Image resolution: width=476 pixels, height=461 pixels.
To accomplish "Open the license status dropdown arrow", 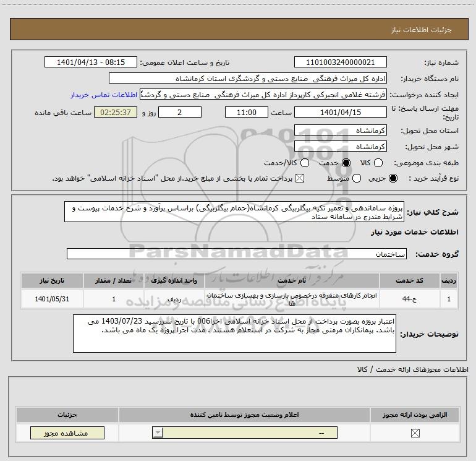I will pyautogui.click(x=158, y=433).
